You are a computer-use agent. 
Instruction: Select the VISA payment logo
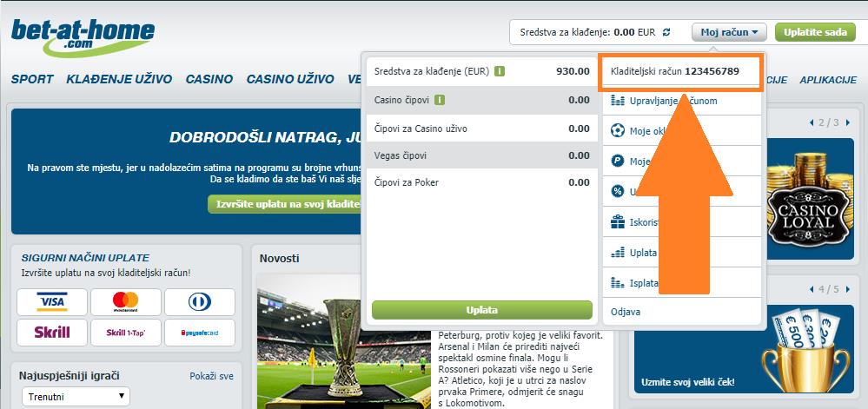[x=52, y=301]
